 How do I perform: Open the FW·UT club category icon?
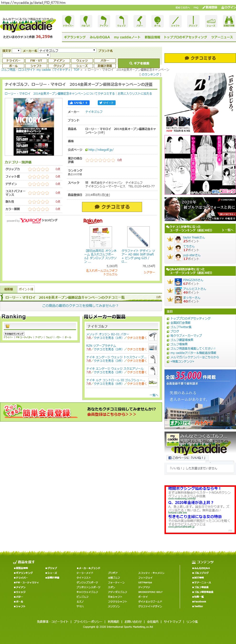pos(86,21)
